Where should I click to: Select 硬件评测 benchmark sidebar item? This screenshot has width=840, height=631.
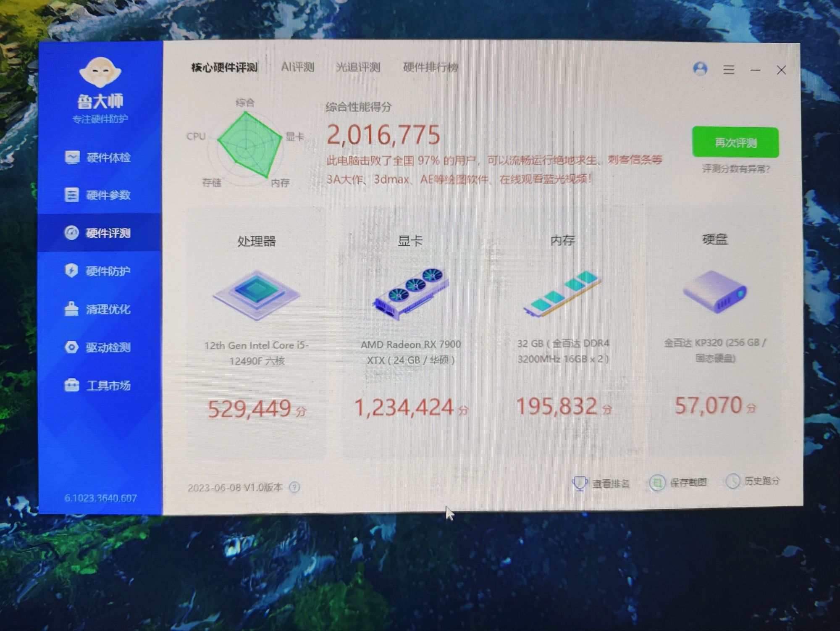(x=100, y=233)
